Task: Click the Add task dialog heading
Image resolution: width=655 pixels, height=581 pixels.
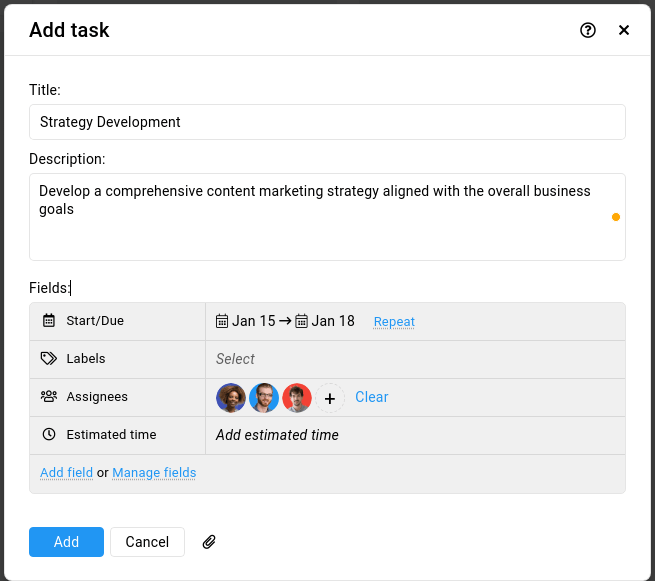Action: (69, 30)
